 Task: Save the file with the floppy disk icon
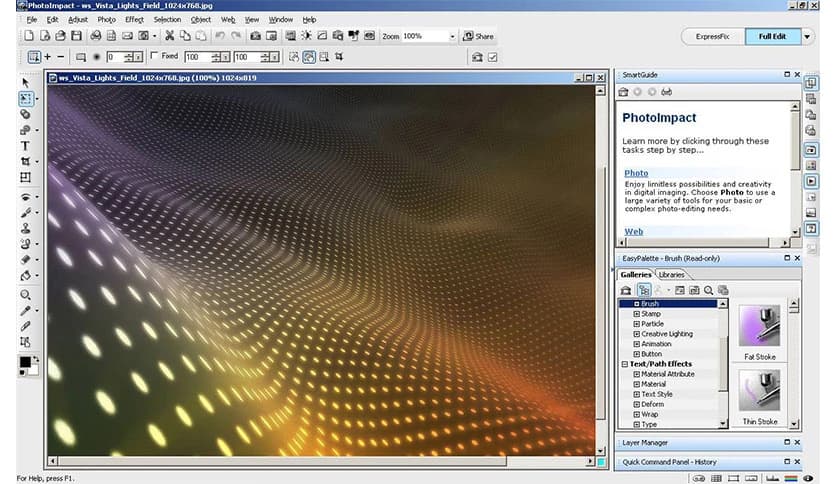(77, 36)
